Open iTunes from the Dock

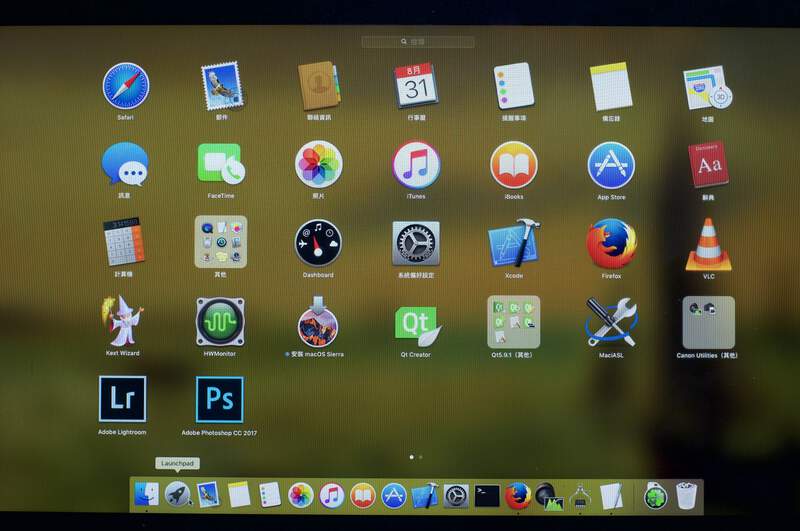tap(332, 495)
